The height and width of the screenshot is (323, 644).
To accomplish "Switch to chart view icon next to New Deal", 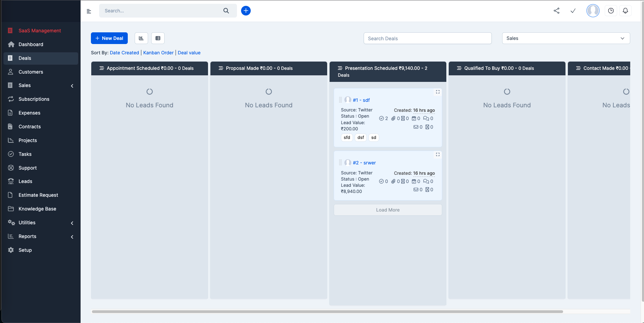I will (141, 38).
